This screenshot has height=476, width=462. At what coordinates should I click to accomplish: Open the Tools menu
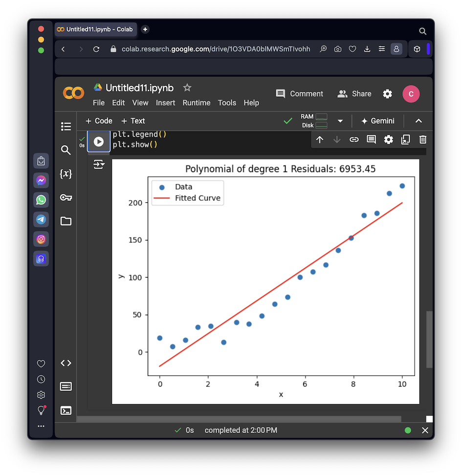tap(227, 103)
